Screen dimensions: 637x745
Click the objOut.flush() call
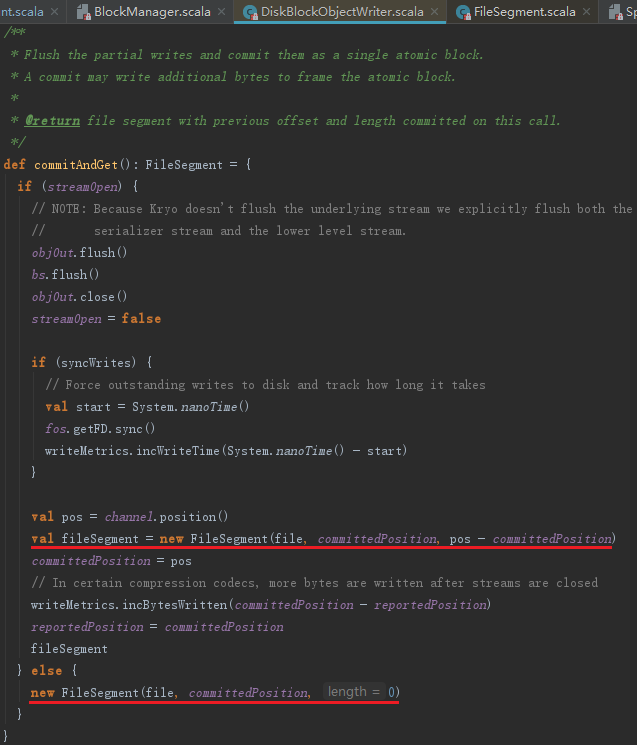tap(79, 253)
